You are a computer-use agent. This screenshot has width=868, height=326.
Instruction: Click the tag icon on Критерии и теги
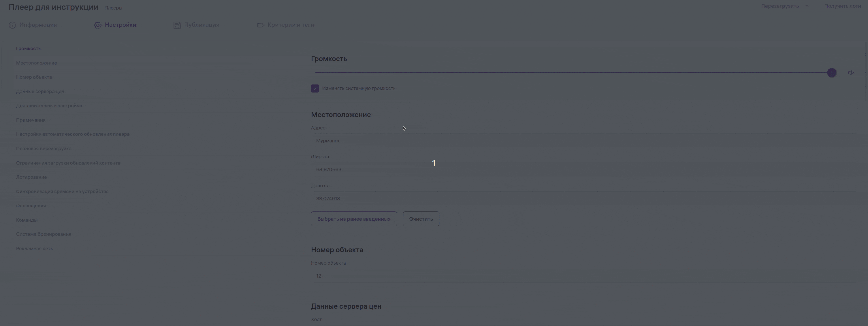click(260, 25)
